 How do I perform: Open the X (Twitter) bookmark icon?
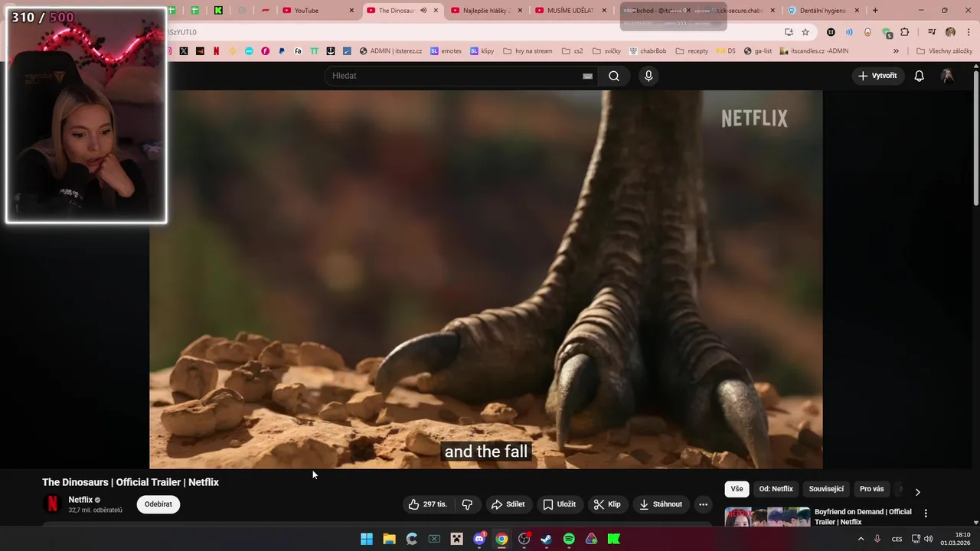tap(184, 51)
